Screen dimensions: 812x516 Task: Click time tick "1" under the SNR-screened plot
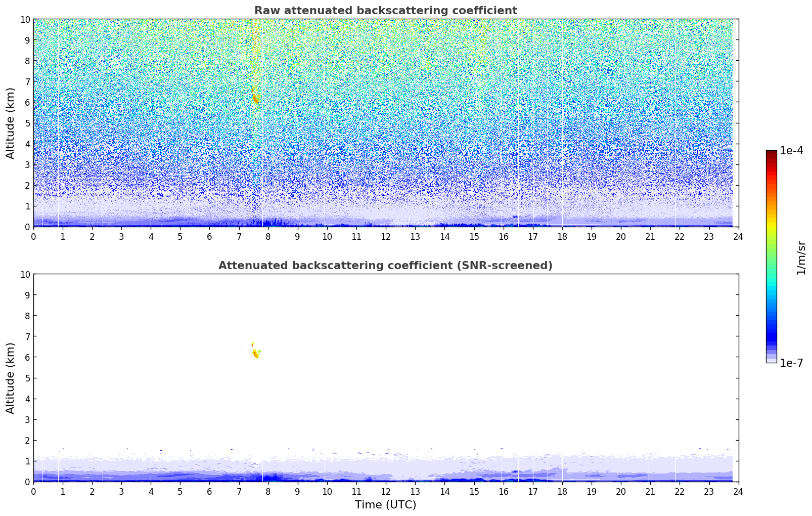[x=63, y=491]
